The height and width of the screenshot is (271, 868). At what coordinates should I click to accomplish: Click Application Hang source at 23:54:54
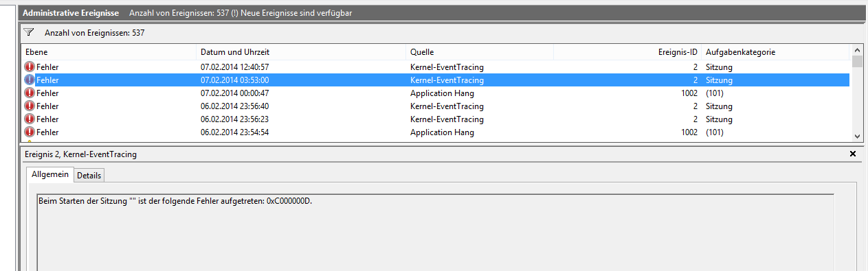pos(442,132)
